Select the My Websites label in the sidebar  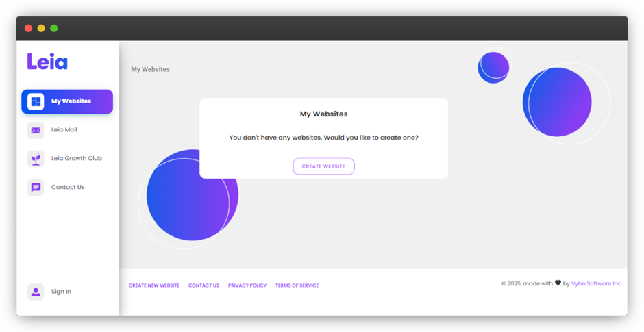[x=71, y=101]
